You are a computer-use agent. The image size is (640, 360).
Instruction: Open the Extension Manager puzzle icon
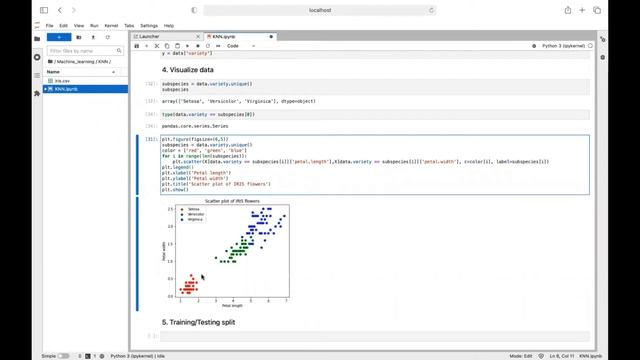[37, 93]
